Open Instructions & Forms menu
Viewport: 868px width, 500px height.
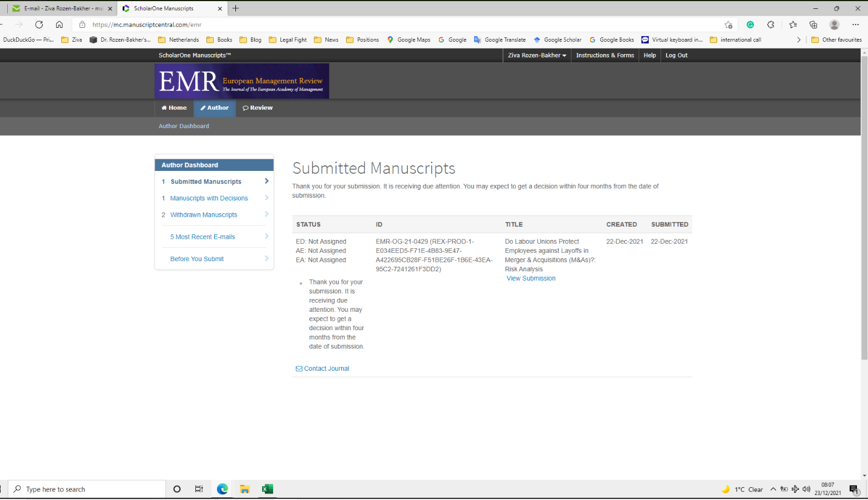pyautogui.click(x=605, y=55)
